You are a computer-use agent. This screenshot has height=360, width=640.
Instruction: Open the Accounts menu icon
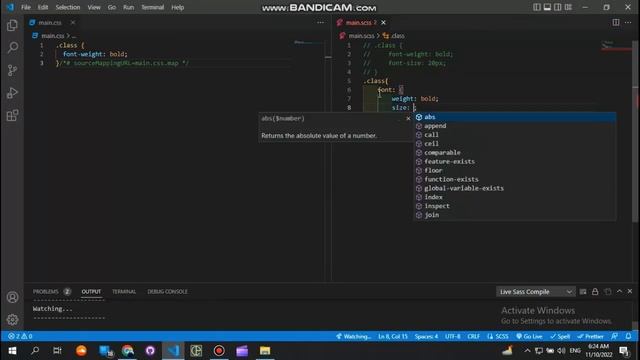pyautogui.click(x=12, y=297)
